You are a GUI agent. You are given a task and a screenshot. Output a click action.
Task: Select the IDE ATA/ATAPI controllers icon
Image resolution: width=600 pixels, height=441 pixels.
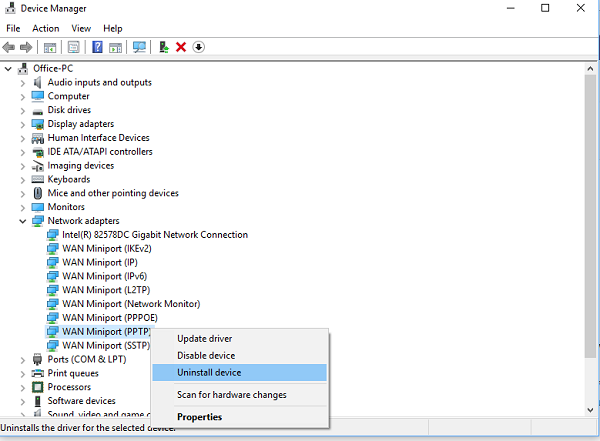[38, 152]
